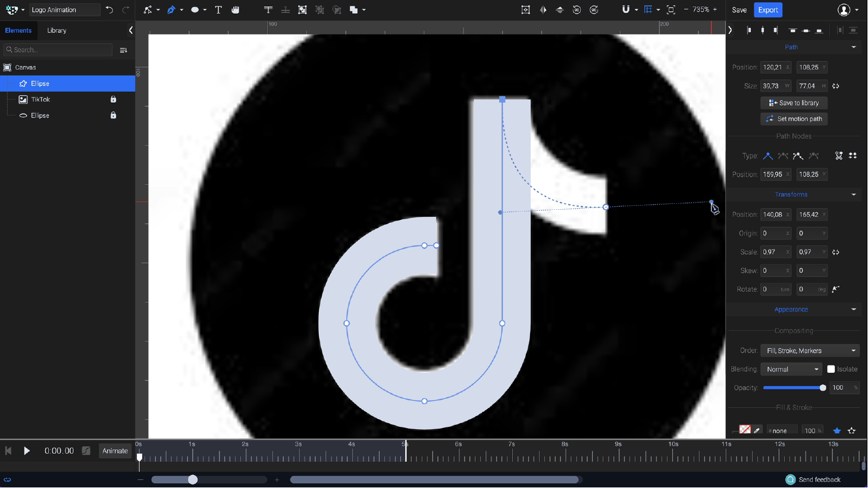
Task: Align selection to left edges
Action: tap(749, 30)
